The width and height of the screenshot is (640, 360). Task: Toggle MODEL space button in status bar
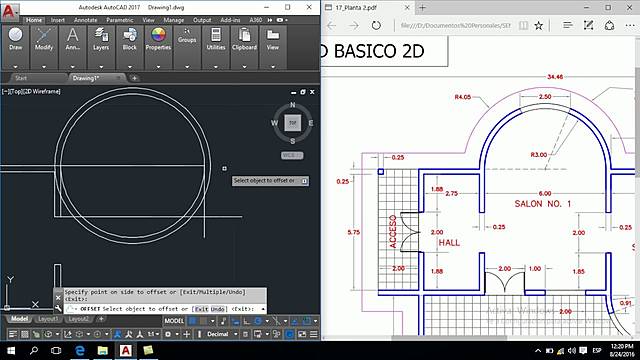point(174,321)
